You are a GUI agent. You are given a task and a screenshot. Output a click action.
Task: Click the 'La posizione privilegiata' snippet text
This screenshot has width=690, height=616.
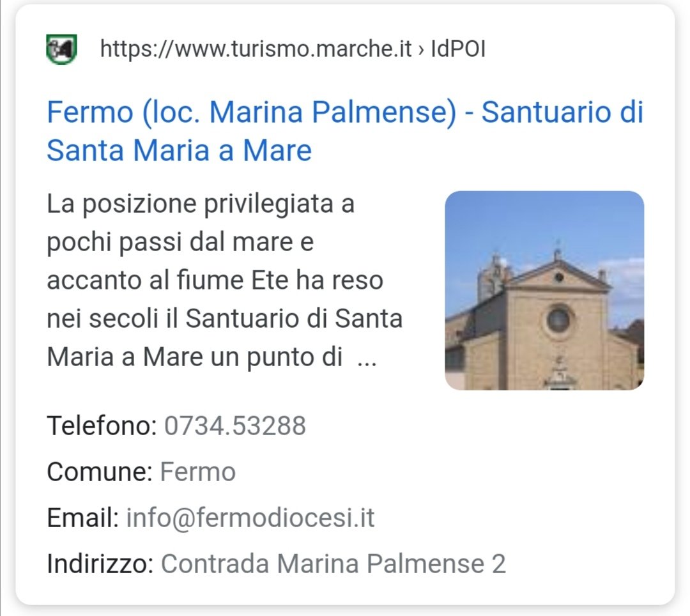click(x=201, y=204)
